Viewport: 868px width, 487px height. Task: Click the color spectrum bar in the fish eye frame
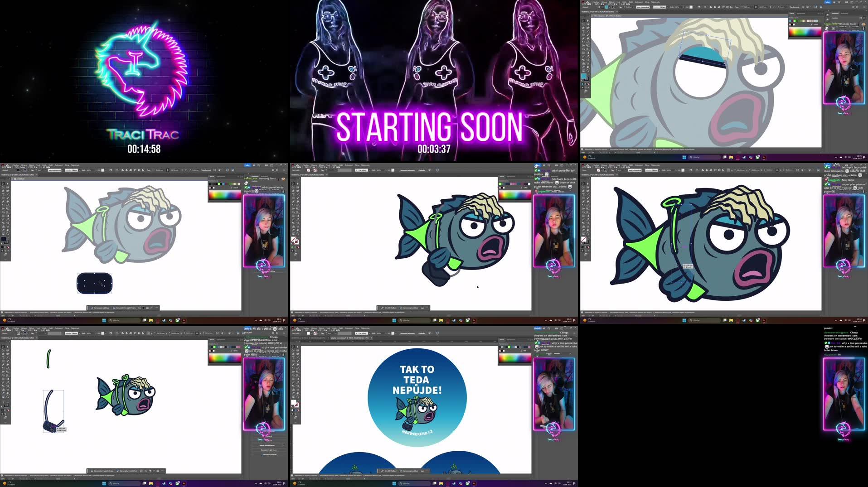tap(805, 32)
